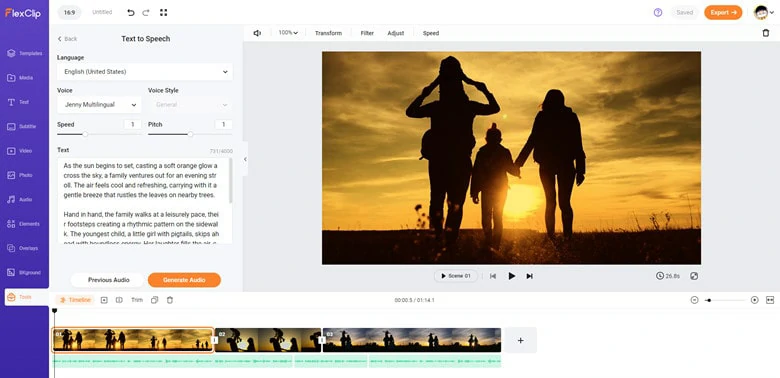This screenshot has width=780, height=378.
Task: Click the zoom out minus icon on timeline
Action: point(694,300)
